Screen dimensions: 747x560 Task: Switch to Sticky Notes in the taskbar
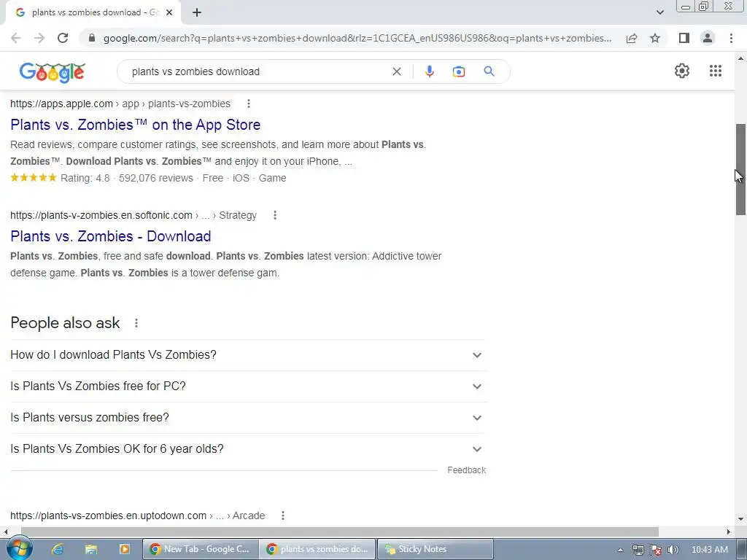click(x=436, y=549)
